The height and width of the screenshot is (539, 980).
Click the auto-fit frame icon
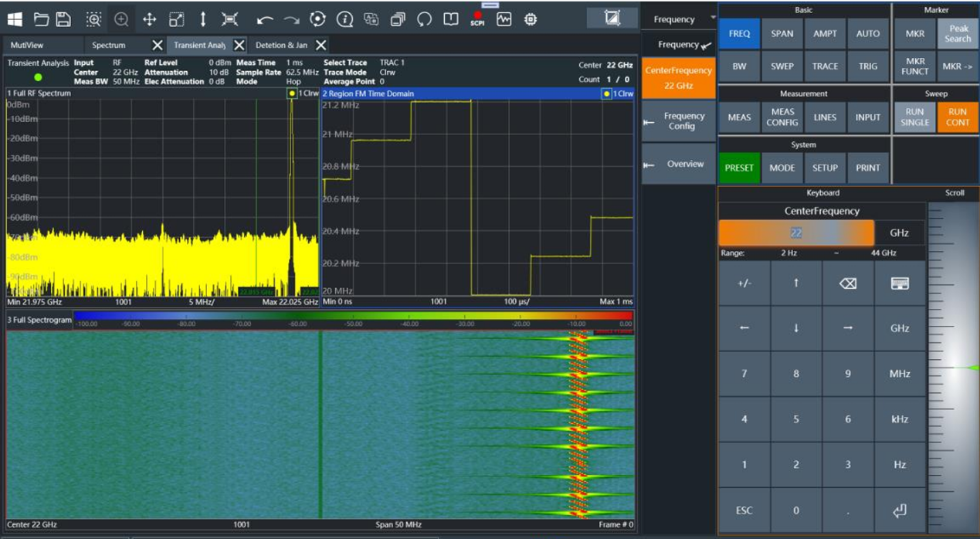[229, 19]
